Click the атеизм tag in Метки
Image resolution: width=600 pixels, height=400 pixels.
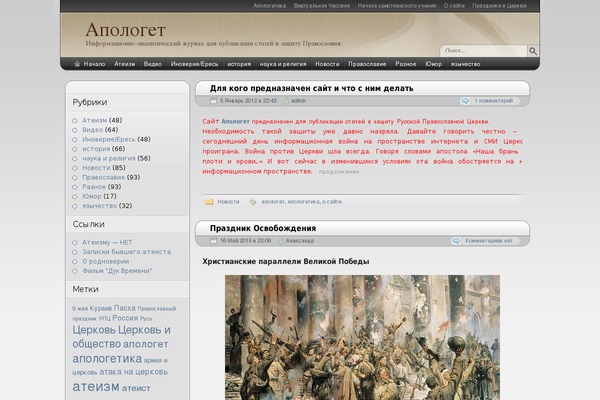96,387
